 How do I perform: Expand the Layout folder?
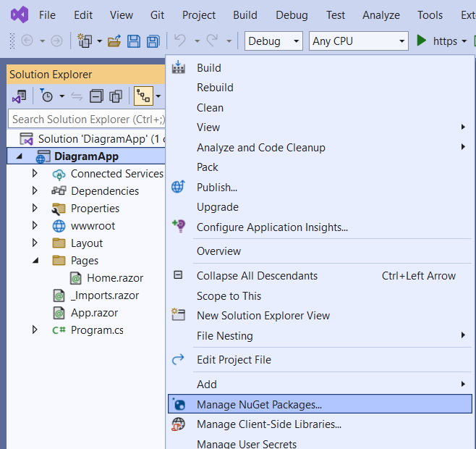35,243
